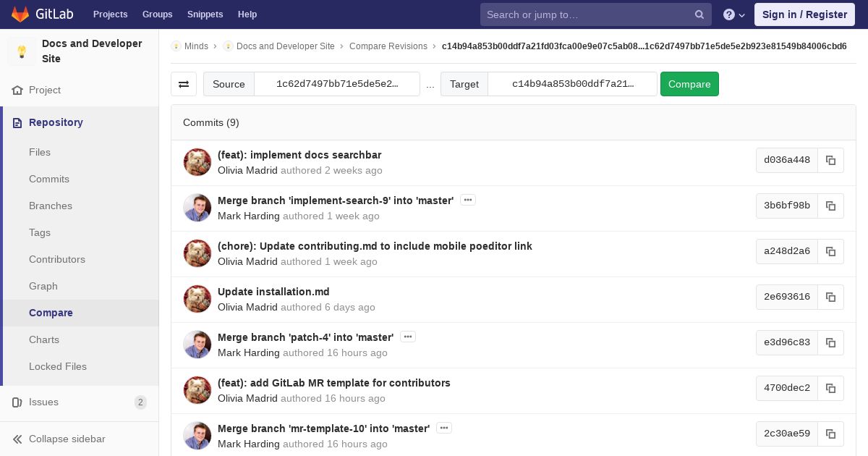
Task: Copy commit SHA 4700dec2 to clipboard
Action: pos(830,388)
